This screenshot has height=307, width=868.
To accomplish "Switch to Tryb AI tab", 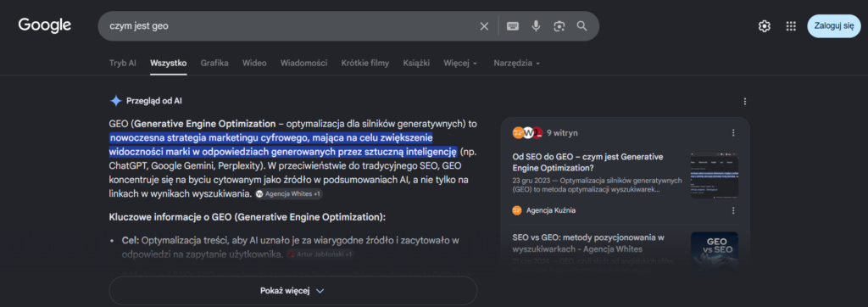I will coord(122,63).
